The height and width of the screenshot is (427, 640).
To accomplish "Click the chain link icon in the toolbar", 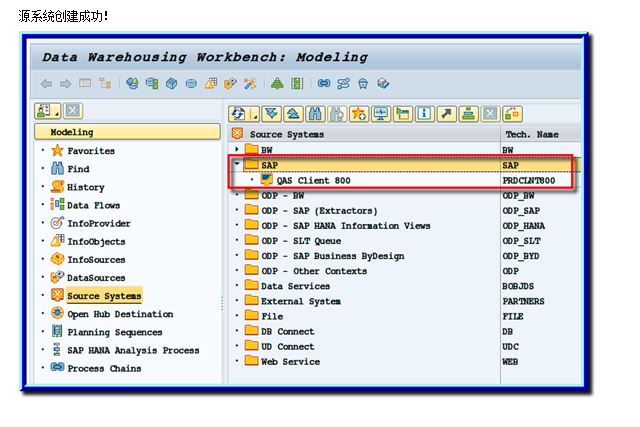I will point(324,84).
